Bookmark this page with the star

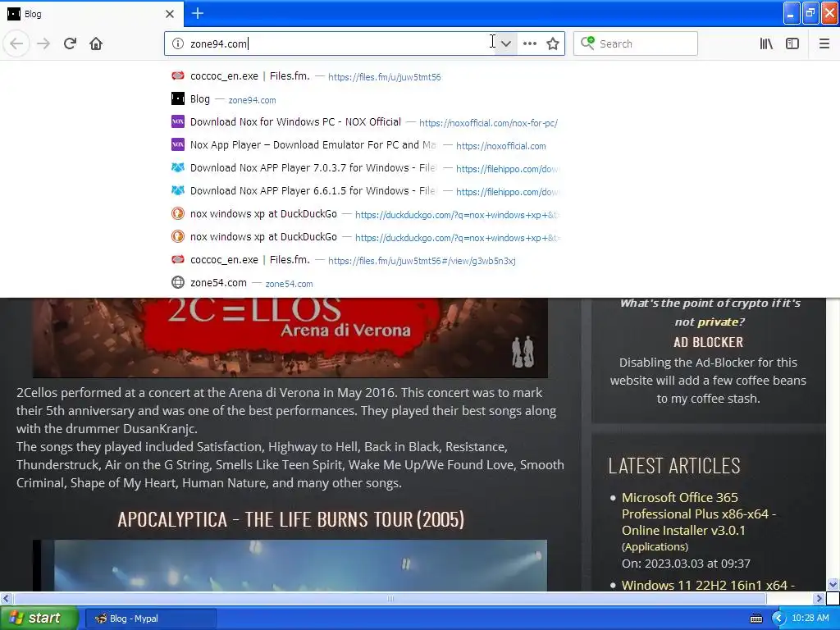(553, 43)
